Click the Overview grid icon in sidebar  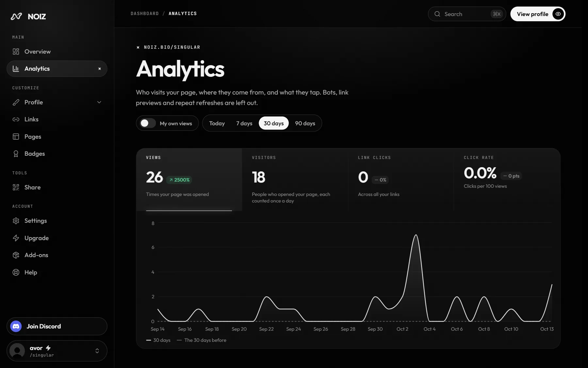click(x=16, y=51)
